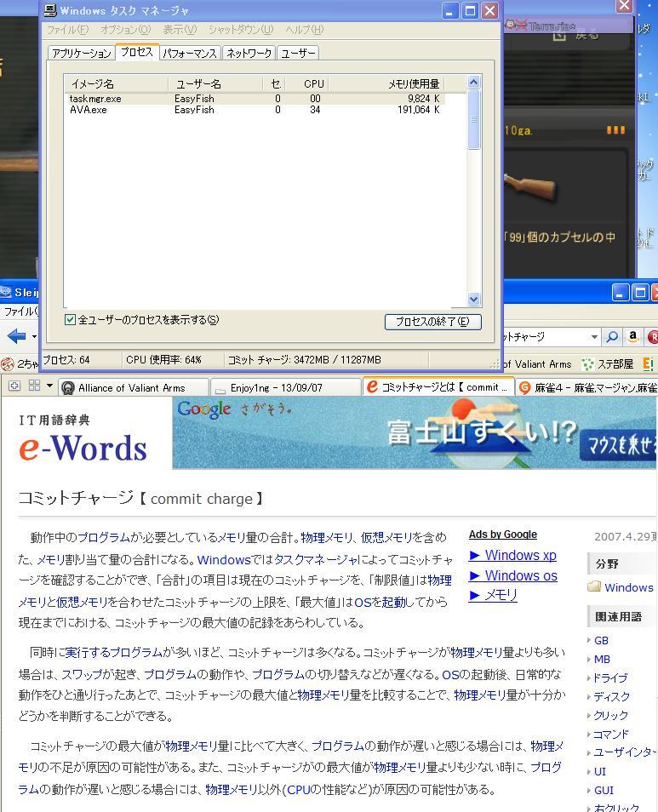The width and height of the screenshot is (658, 812).
Task: Click the browser back arrow button
Action: (x=15, y=336)
